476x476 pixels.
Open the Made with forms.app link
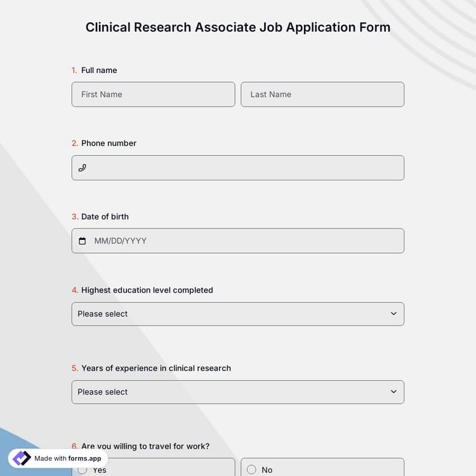(x=67, y=458)
